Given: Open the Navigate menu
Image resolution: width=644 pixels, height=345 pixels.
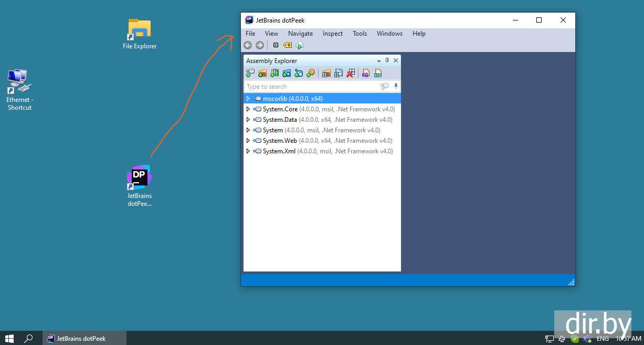Looking at the screenshot, I should tap(300, 34).
